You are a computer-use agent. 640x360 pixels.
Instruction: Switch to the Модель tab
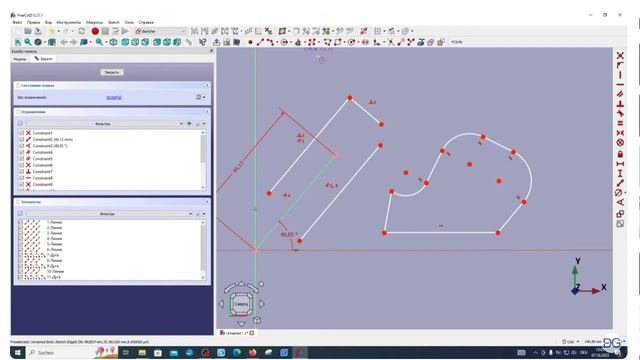20,59
